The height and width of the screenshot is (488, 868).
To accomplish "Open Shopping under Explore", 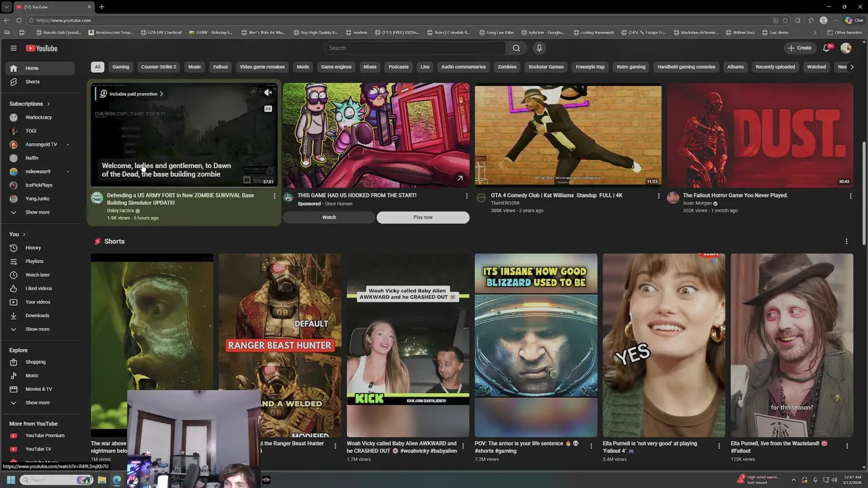I will point(41,362).
